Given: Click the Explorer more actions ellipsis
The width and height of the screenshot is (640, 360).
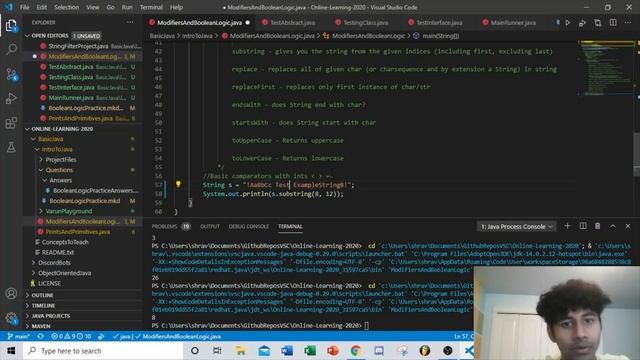Looking at the screenshot, I should pos(130,22).
